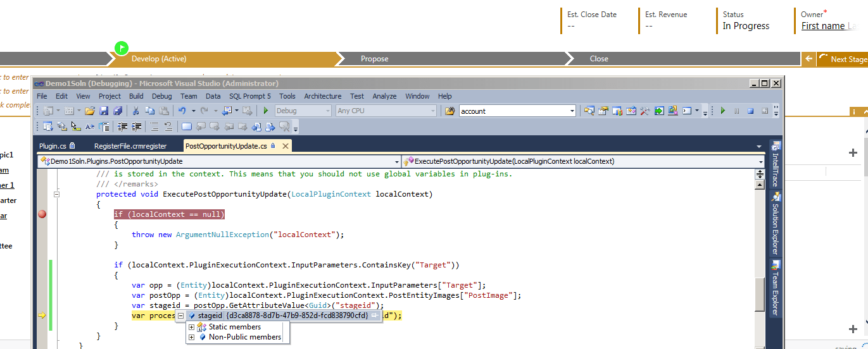Screen dimensions: 868x349
Task: Click the green flag on Develop stage
Action: click(x=121, y=47)
